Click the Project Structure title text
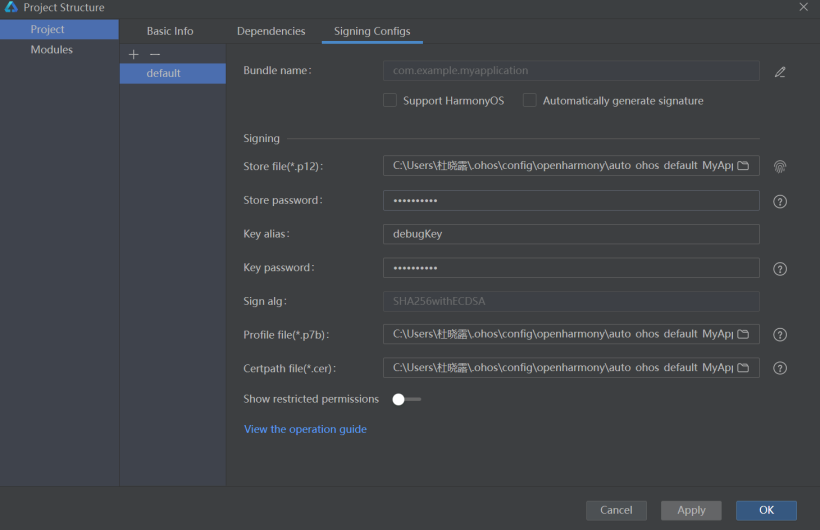The width and height of the screenshot is (820, 530). 64,7
